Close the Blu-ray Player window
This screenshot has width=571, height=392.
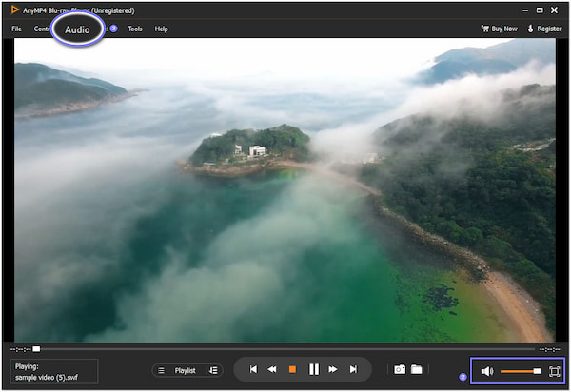click(x=554, y=10)
